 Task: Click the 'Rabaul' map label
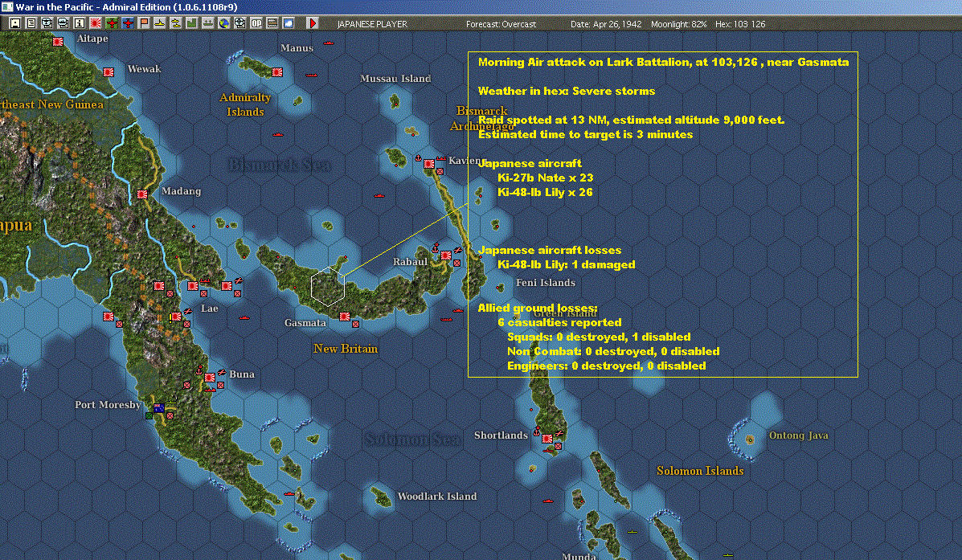410,262
